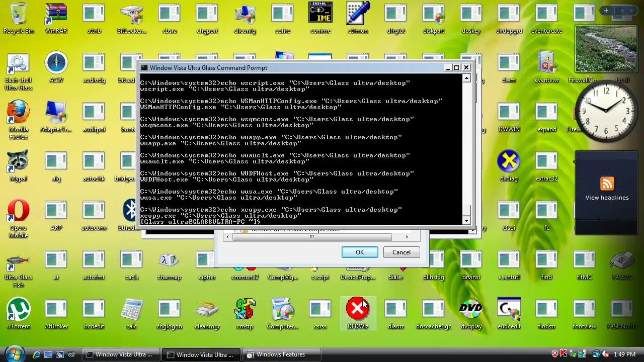Viewport: 644px width, 362px height.
Task: Launch the uTorrent desktop shortcut
Action: pos(19,314)
